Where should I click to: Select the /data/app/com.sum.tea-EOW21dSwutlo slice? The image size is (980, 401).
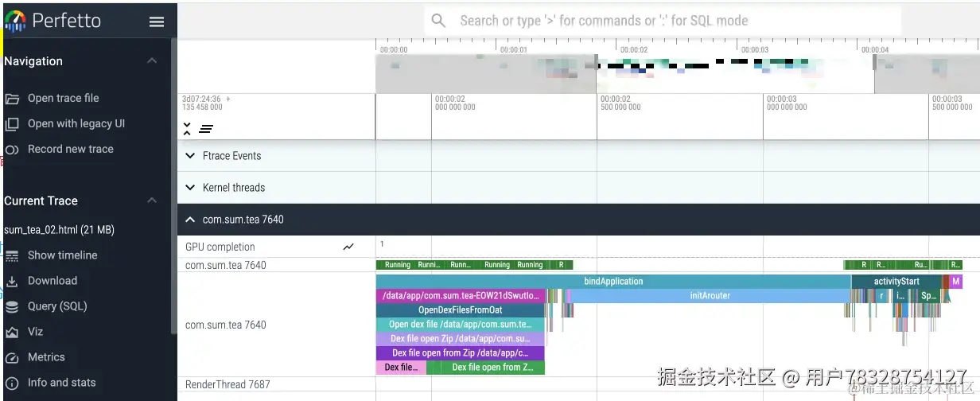click(x=461, y=296)
